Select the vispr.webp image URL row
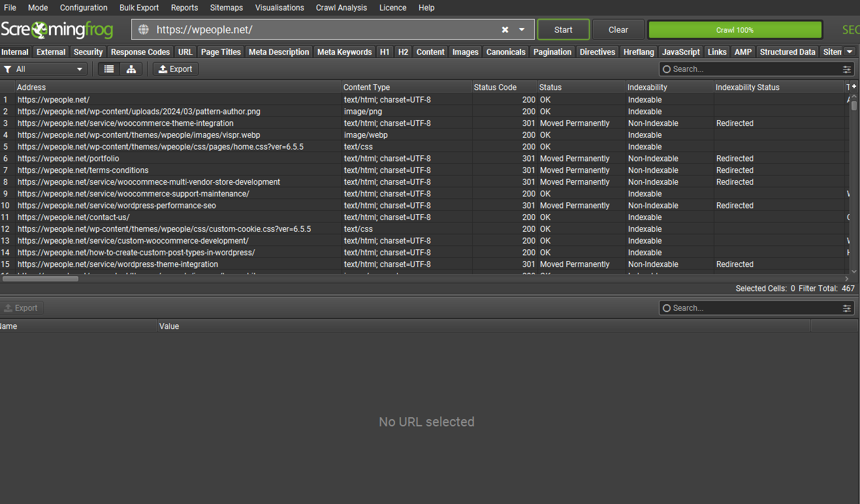Viewport: 860px width, 504px height. [424, 135]
